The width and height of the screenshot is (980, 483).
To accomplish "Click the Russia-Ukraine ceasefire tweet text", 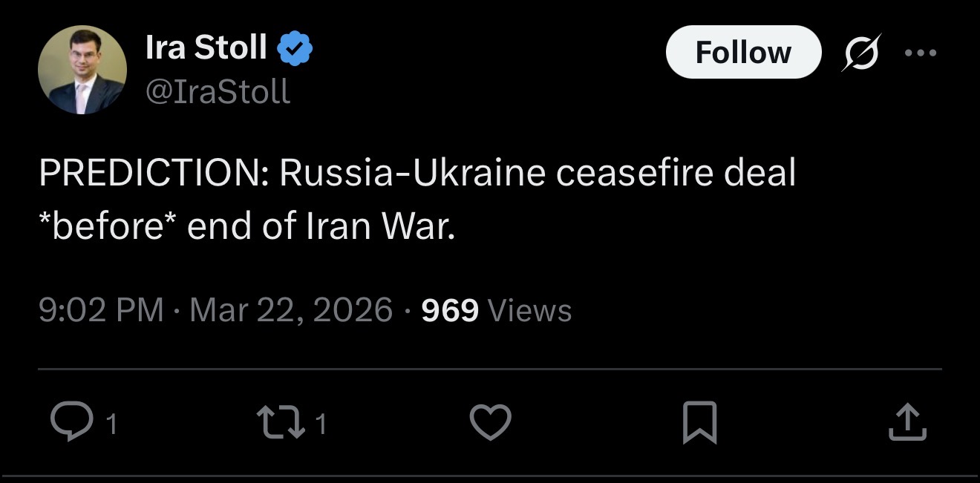I will tap(416, 174).
